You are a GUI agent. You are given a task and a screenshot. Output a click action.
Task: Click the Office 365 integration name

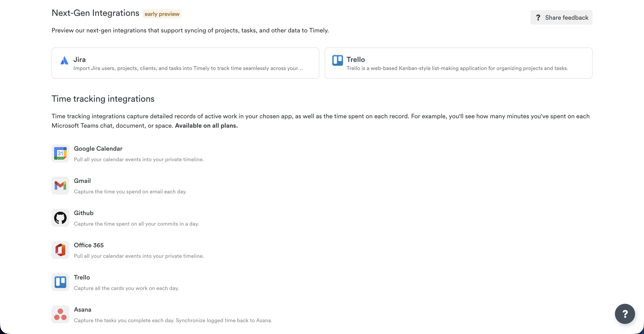tap(89, 245)
